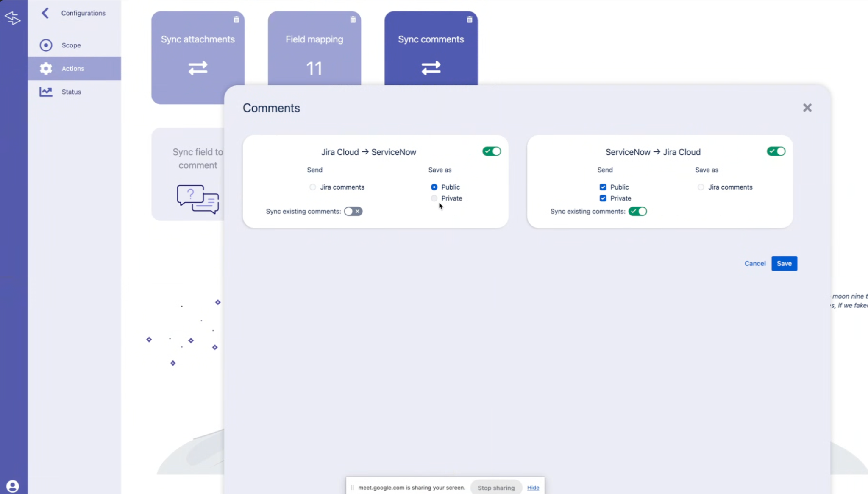This screenshot has height=494, width=868.
Task: Open the Scope menu item
Action: coord(74,45)
